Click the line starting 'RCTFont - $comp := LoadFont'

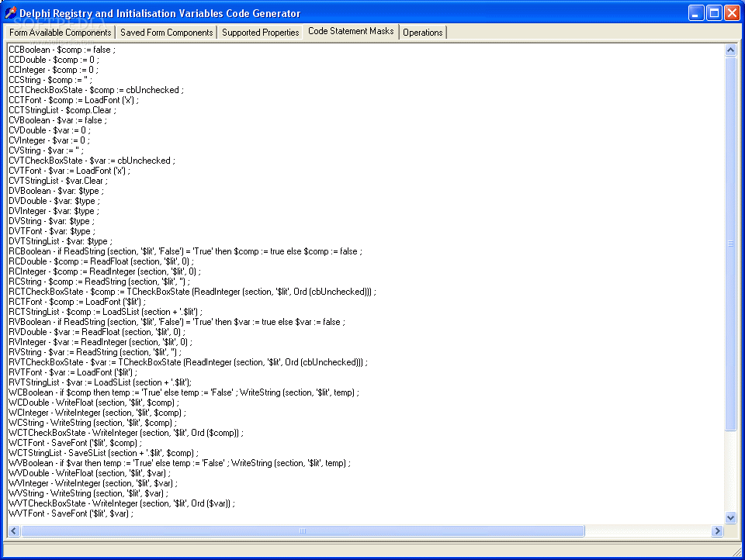(77, 302)
